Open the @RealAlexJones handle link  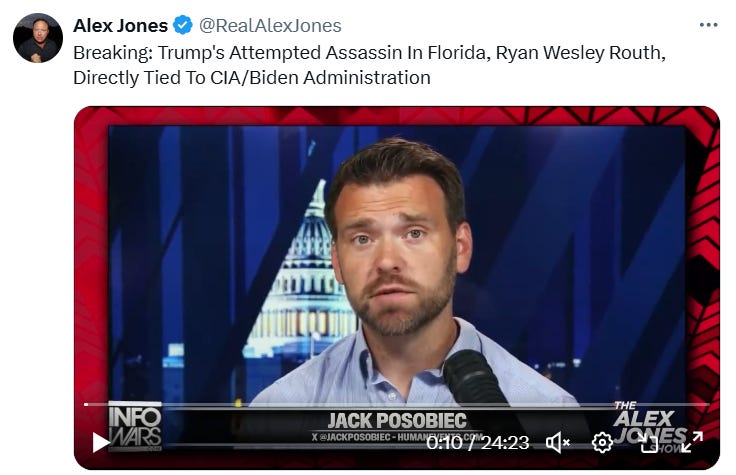tap(270, 25)
